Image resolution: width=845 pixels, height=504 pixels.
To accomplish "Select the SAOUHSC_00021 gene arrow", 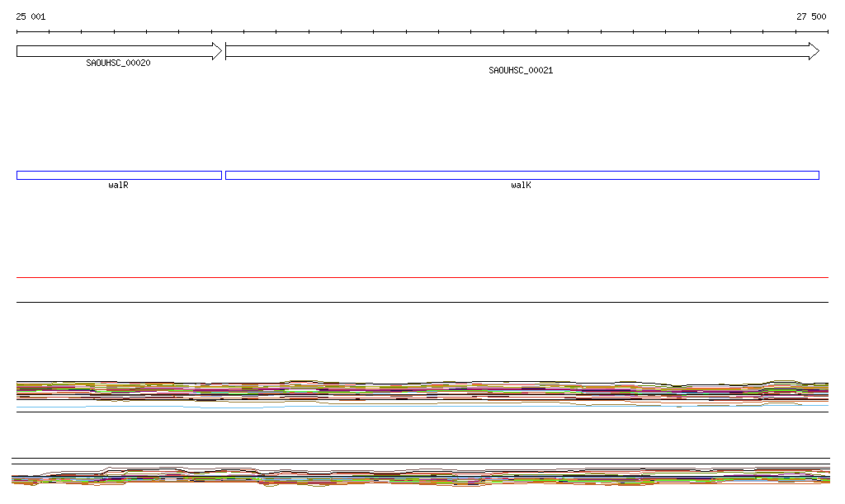I will [x=520, y=51].
